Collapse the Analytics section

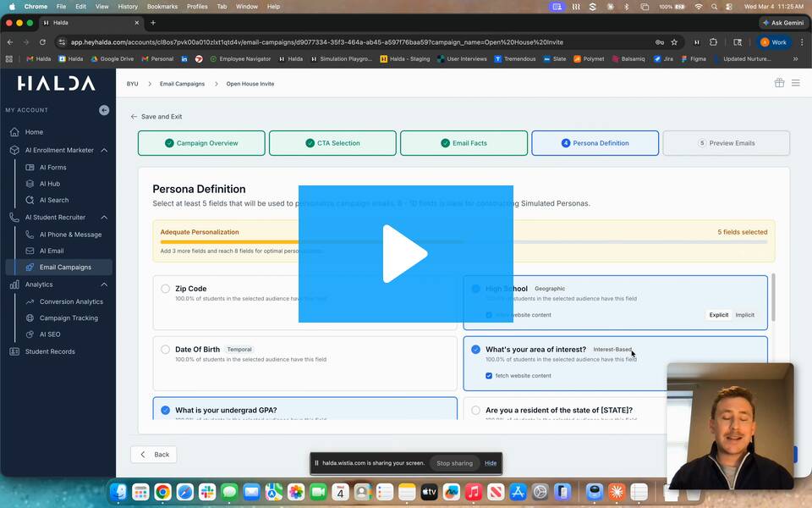(104, 284)
